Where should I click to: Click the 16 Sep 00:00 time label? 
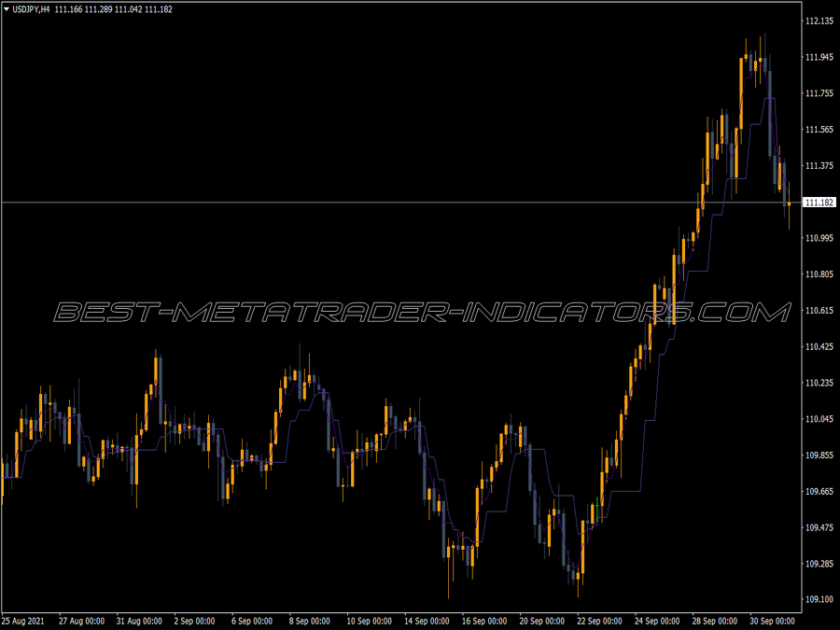(x=484, y=621)
